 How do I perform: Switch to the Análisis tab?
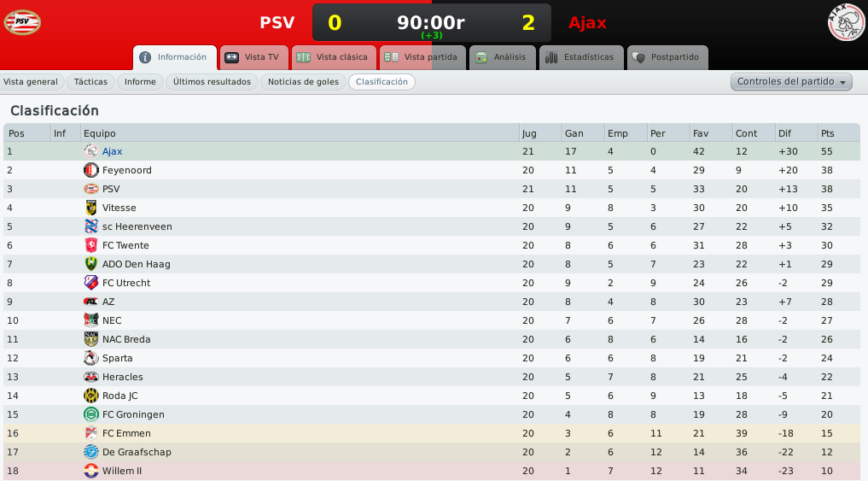point(503,57)
